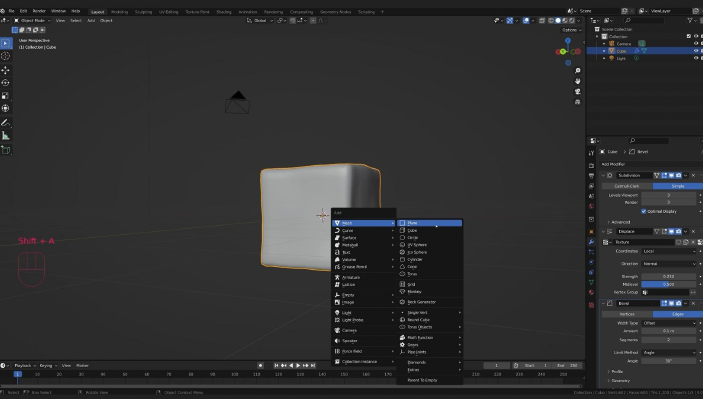
Task: Click the Vertex Group input field
Action: coord(665,292)
